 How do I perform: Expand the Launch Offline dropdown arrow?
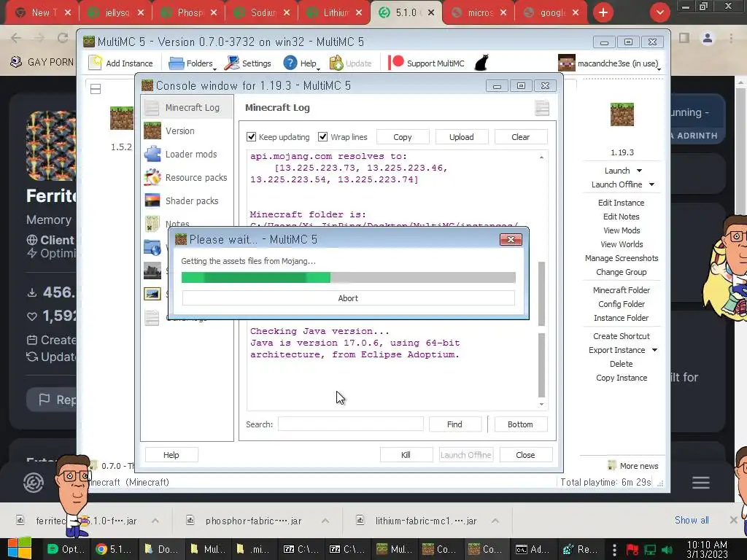point(651,184)
